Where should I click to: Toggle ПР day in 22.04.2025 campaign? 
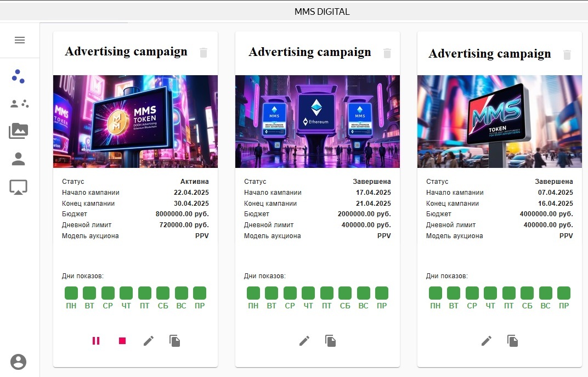pyautogui.click(x=200, y=293)
